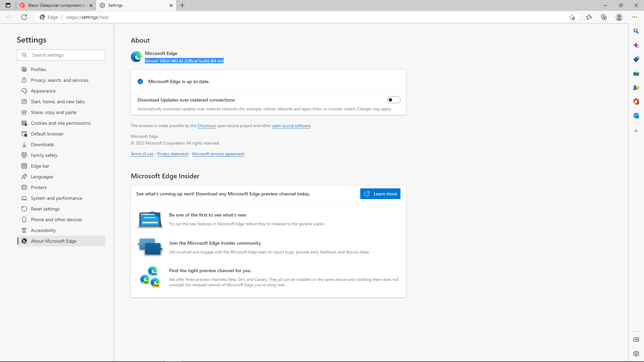Open Settings and more ellipsis menu
644x362 pixels.
(635, 17)
